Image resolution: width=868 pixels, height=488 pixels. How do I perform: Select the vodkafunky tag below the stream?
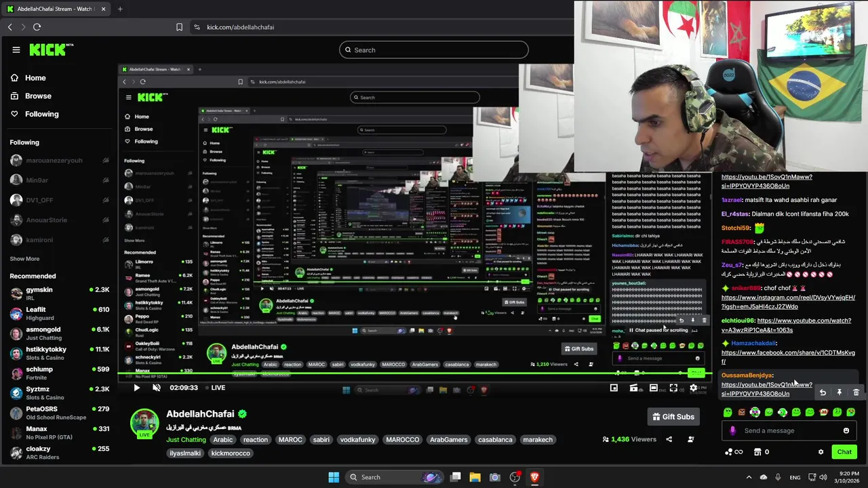pyautogui.click(x=357, y=440)
